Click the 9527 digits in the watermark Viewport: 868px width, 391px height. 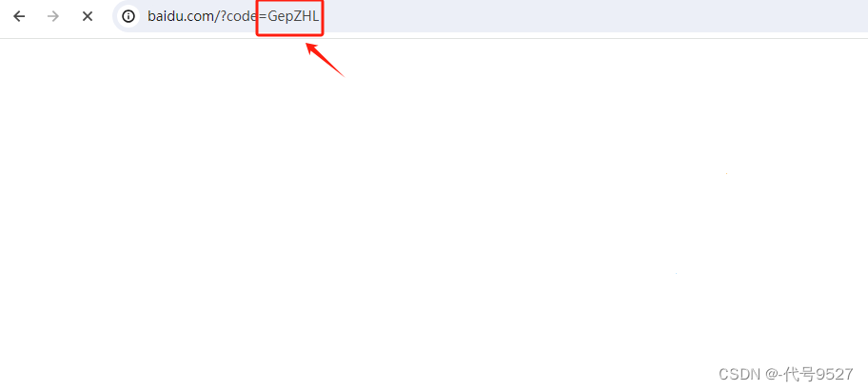coord(836,375)
